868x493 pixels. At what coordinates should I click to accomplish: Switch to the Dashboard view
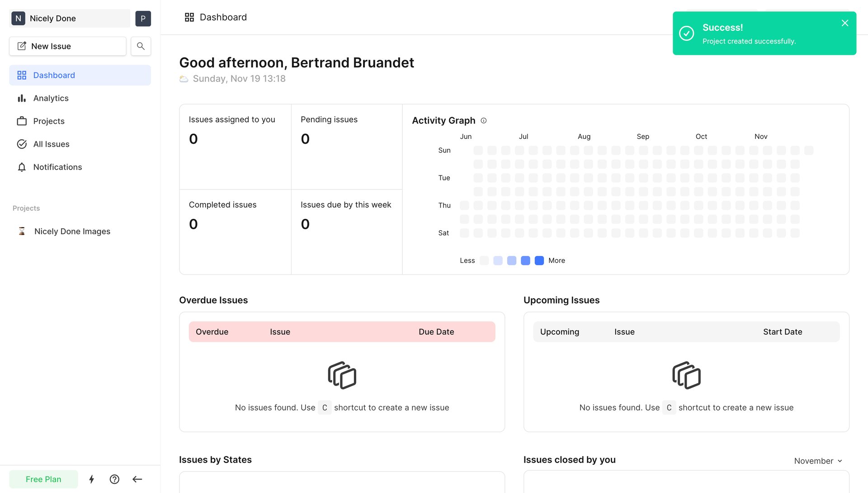click(x=54, y=75)
